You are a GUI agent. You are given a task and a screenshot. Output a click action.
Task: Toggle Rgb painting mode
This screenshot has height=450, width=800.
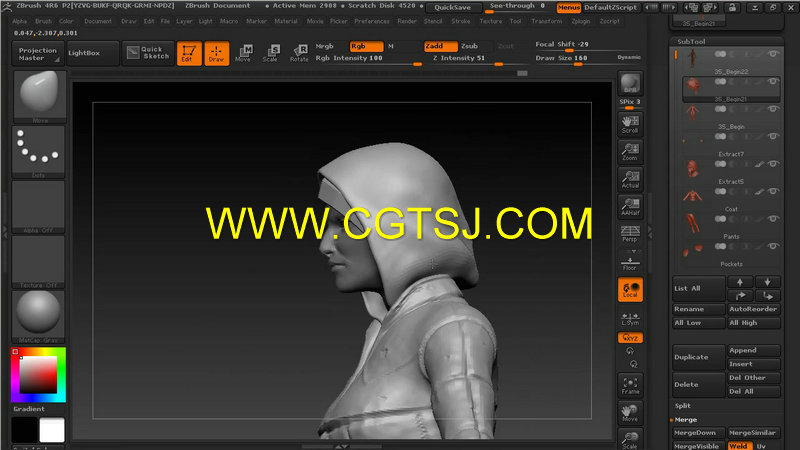366,46
